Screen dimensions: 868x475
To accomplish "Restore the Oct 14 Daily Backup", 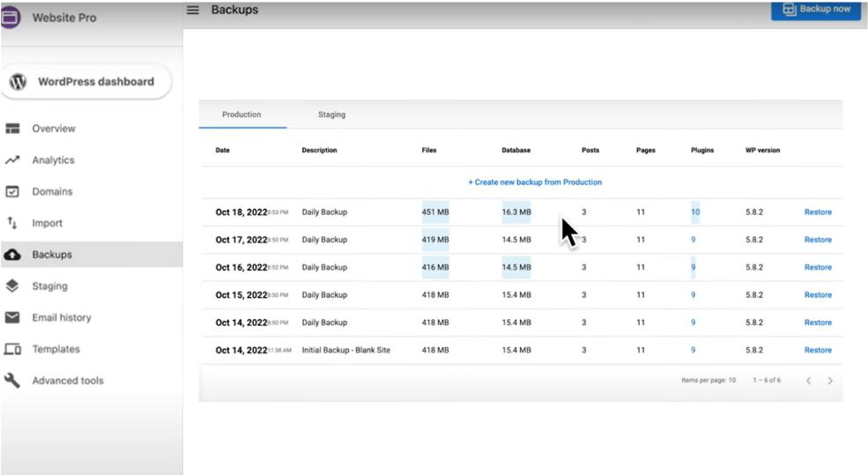I will (818, 323).
